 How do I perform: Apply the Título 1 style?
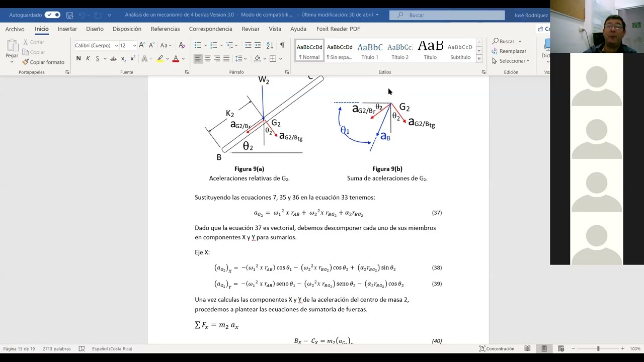(370, 51)
